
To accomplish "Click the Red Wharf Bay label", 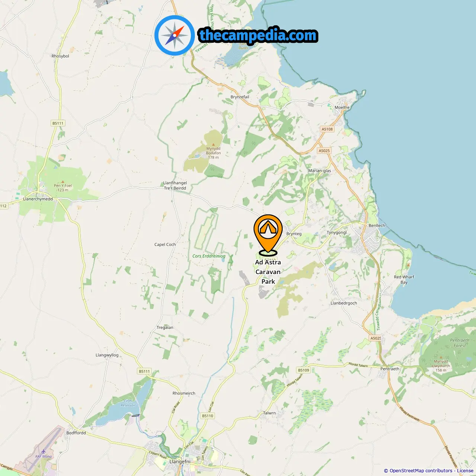I will click(x=404, y=280).
